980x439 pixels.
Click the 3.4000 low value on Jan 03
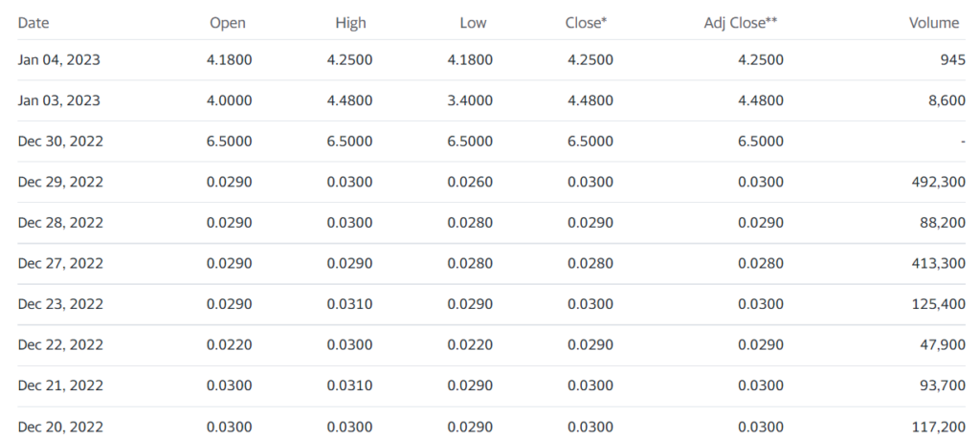pyautogui.click(x=470, y=100)
